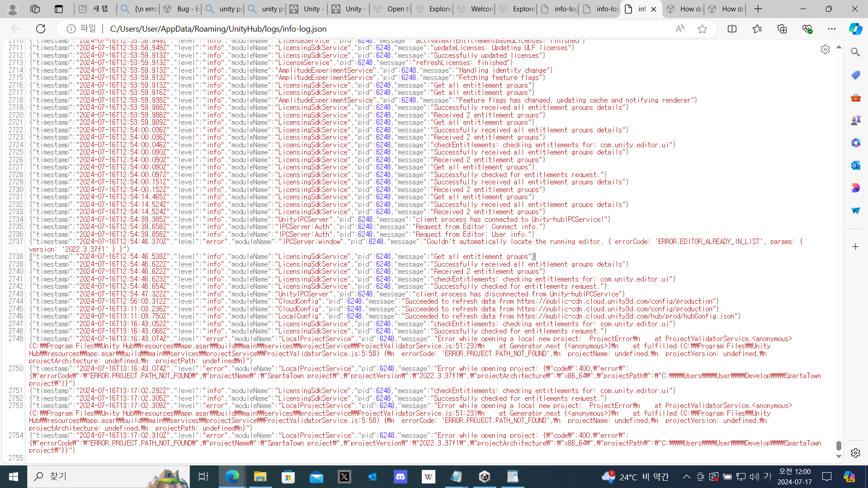The width and height of the screenshot is (868, 488).
Task: Open the tab actions menu
Action: pos(58,9)
